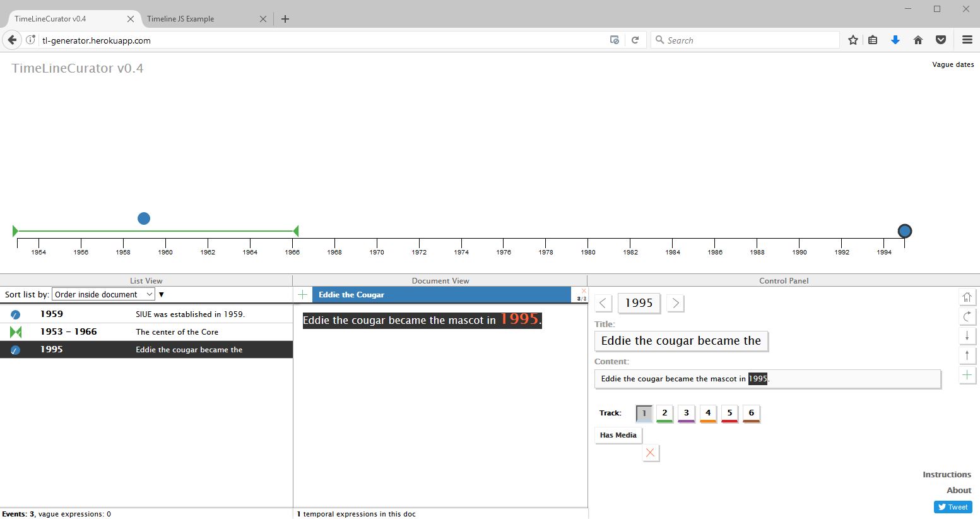Add new document with green plus icon
The image size is (980, 519).
tap(303, 295)
